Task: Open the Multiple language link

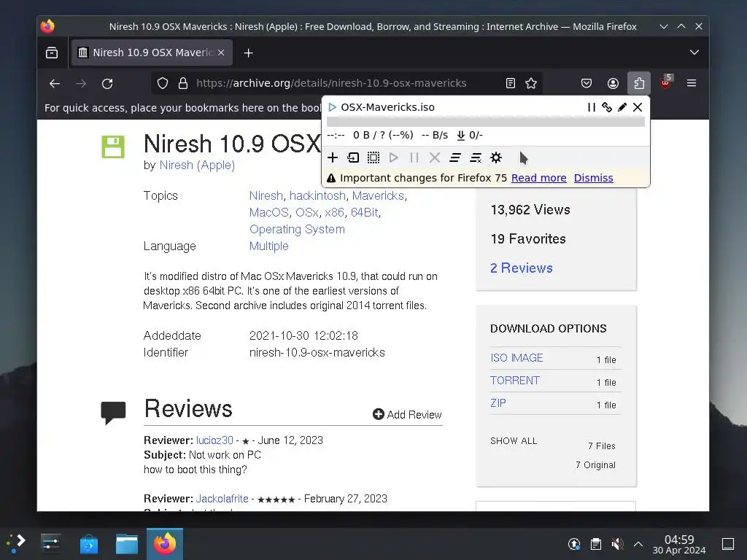Action: click(268, 246)
